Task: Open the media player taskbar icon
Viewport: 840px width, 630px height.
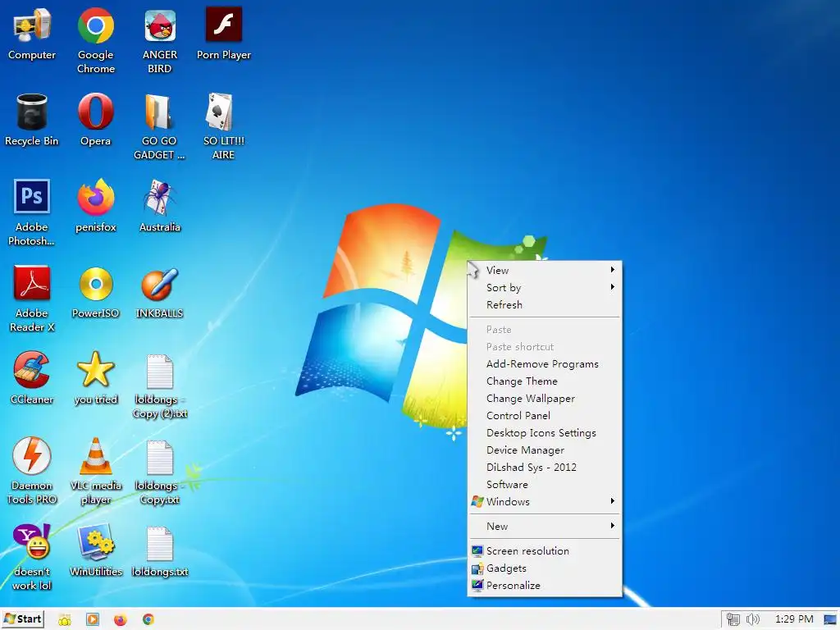Action: coord(93,620)
